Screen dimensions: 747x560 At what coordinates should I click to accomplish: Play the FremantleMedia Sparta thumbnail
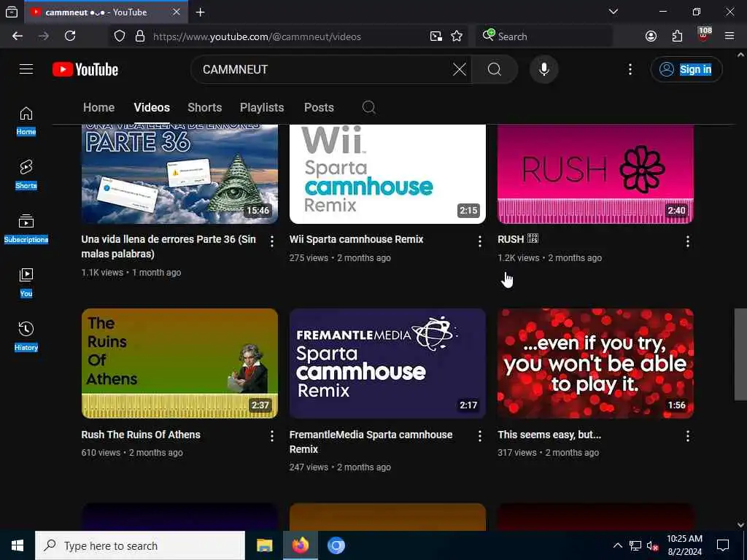pyautogui.click(x=388, y=363)
